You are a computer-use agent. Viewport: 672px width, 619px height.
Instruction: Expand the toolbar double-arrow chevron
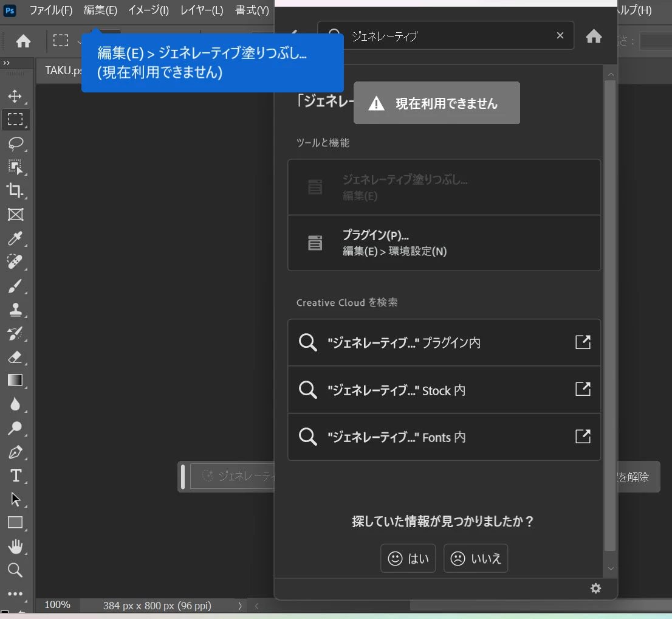7,63
